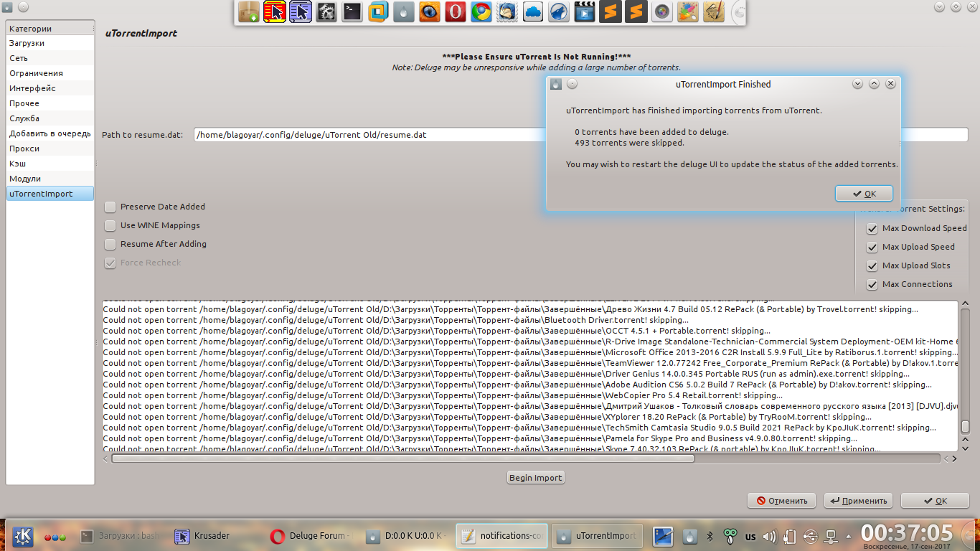Open the pencil sketch dock icon
The height and width of the screenshot is (551, 980).
pyautogui.click(x=714, y=11)
